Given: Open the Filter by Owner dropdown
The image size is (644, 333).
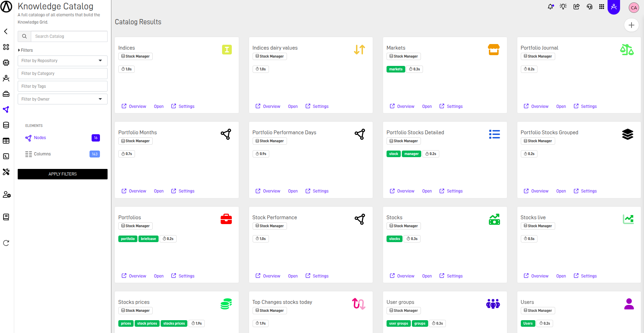Looking at the screenshot, I should pyautogui.click(x=62, y=99).
